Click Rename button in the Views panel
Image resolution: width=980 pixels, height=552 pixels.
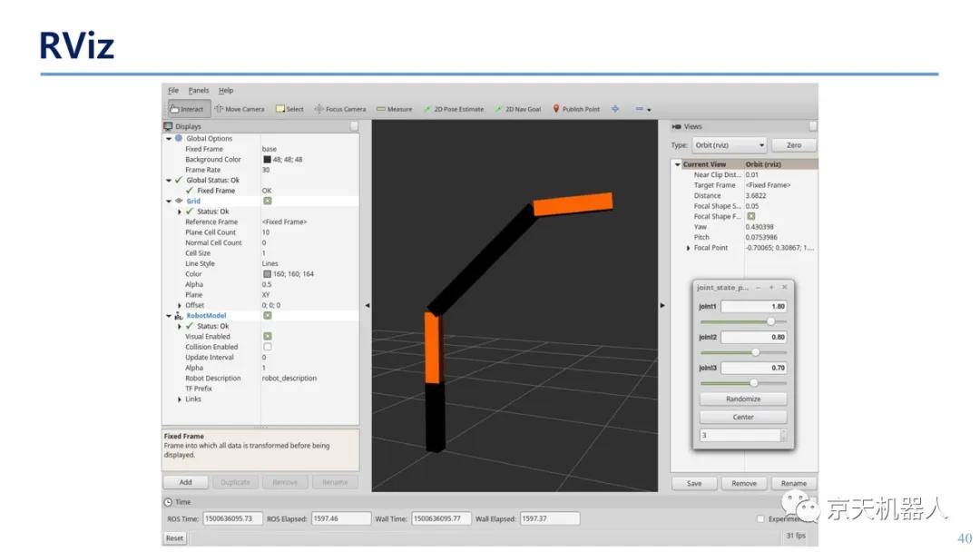click(x=794, y=483)
